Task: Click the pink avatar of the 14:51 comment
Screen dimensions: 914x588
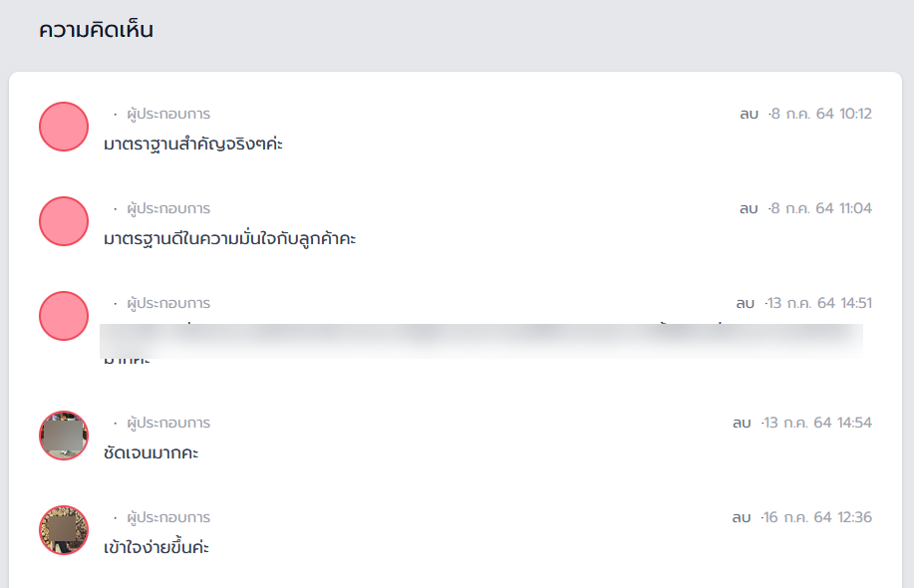Action: point(64,316)
